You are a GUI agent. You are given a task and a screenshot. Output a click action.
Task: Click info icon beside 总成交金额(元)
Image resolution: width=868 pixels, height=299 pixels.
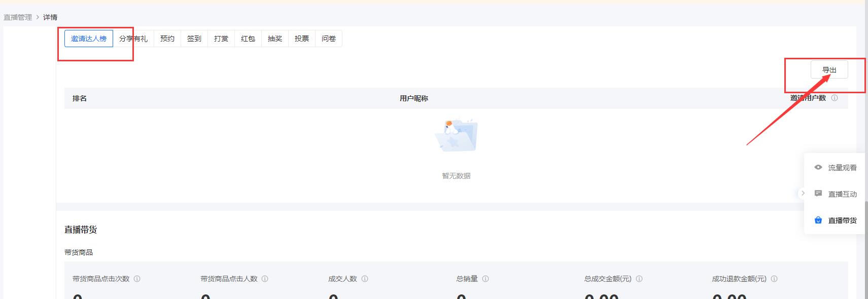pyautogui.click(x=639, y=279)
